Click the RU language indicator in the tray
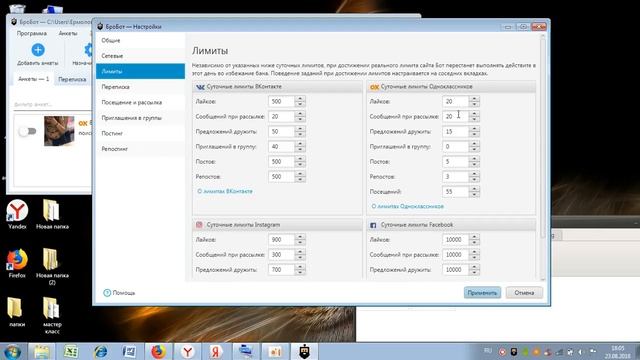640x360 pixels. tap(488, 351)
